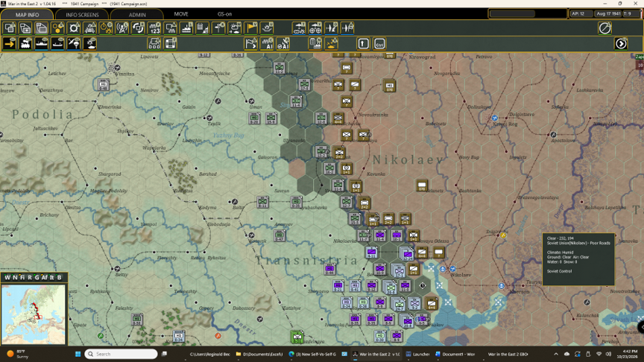Image resolution: width=644 pixels, height=362 pixels.
Task: Toggle the rotating squares icon
Action: [138, 28]
